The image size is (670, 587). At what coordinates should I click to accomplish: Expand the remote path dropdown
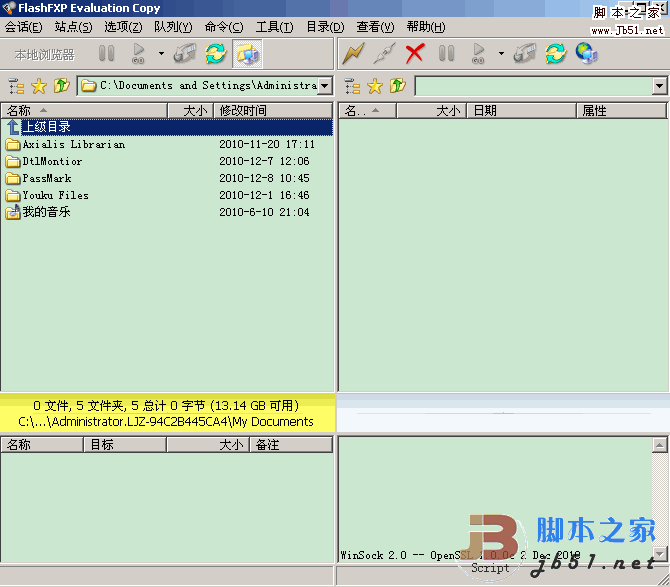[660, 86]
